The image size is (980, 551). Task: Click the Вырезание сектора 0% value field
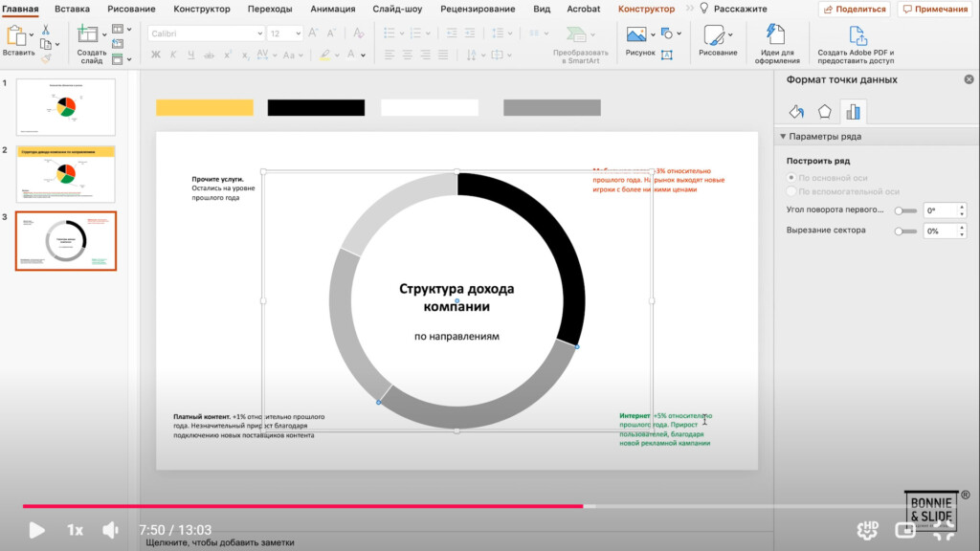940,231
